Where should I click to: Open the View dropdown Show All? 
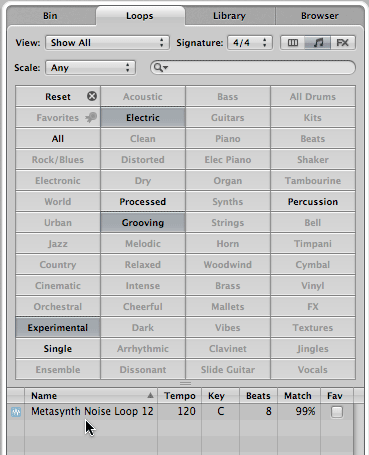[107, 43]
